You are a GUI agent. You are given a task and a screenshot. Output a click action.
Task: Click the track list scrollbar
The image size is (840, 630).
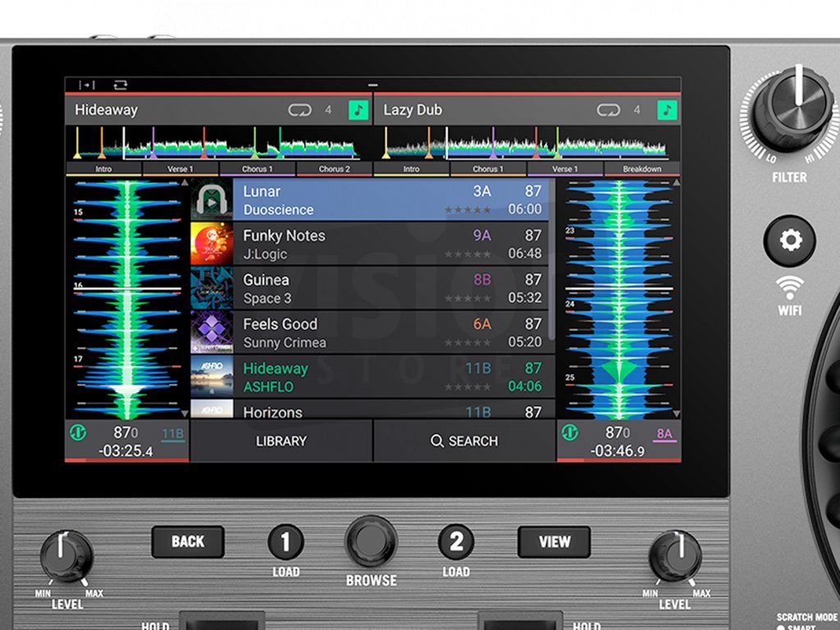[551, 260]
